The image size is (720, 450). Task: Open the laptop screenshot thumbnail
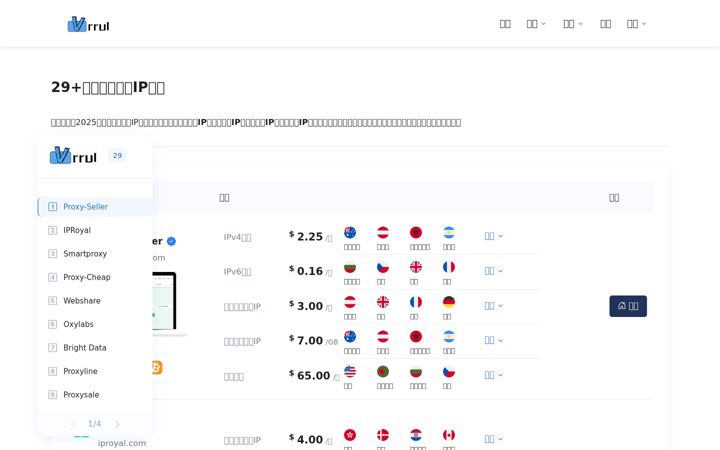[x=168, y=303]
